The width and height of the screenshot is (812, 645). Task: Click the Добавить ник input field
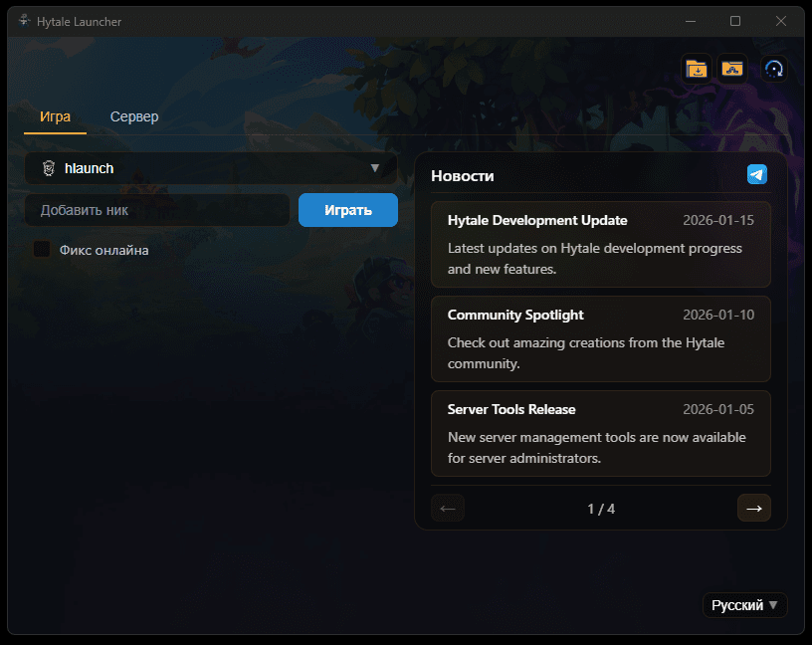click(x=157, y=210)
